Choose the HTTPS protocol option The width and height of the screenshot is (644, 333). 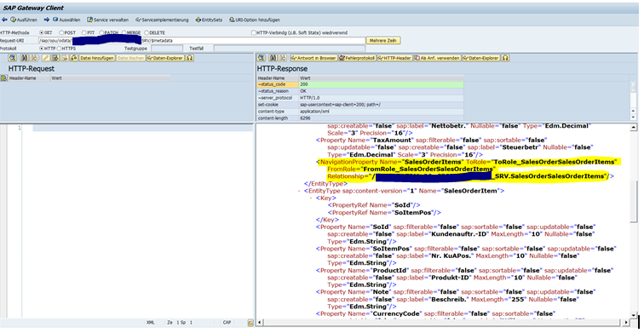tap(59, 49)
